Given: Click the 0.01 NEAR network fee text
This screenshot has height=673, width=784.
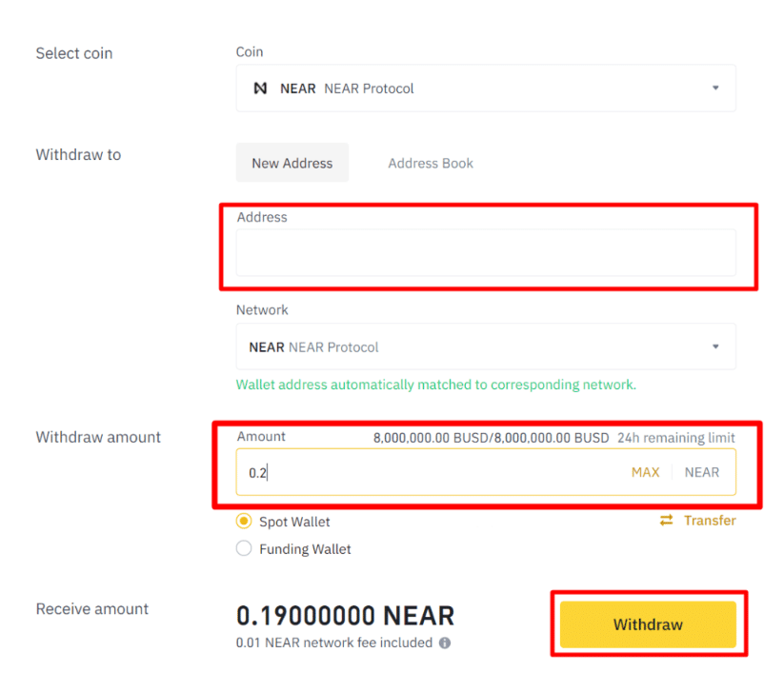Looking at the screenshot, I should [x=334, y=643].
